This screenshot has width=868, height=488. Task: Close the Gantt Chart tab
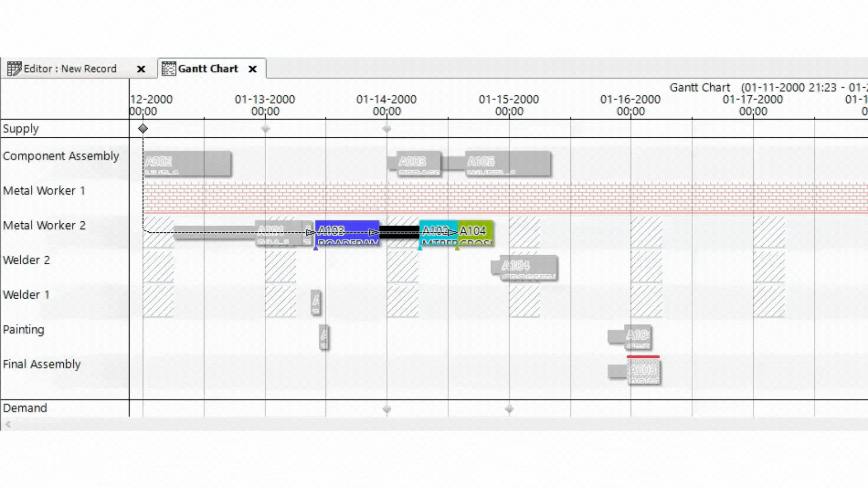pyautogui.click(x=253, y=69)
